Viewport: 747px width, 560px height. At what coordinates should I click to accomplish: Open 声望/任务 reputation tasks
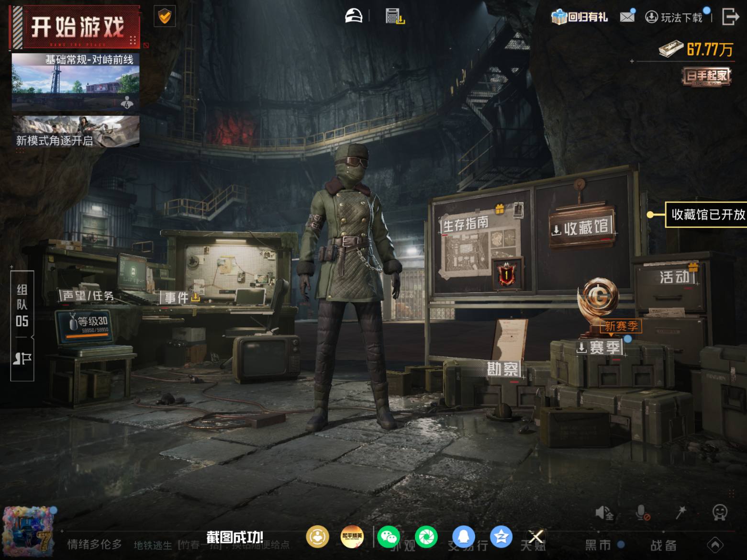coord(88,296)
